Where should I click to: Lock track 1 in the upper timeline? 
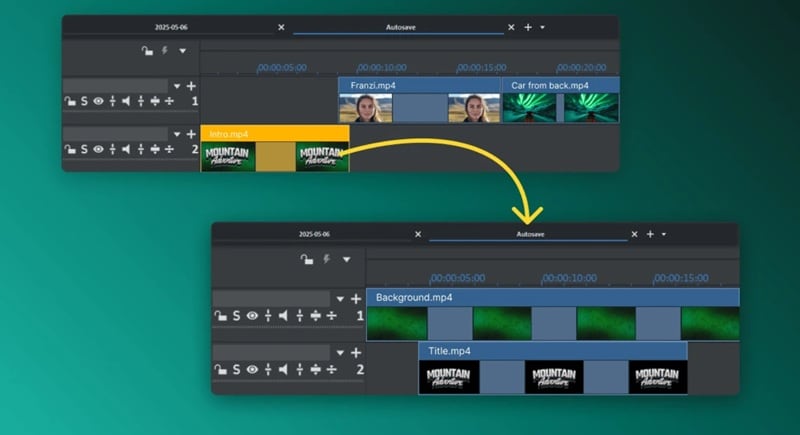tap(70, 101)
